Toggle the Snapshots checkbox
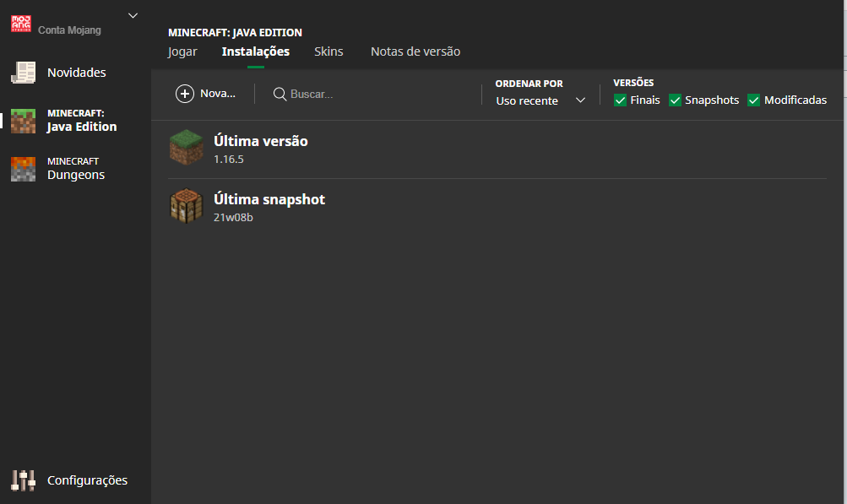 click(675, 100)
